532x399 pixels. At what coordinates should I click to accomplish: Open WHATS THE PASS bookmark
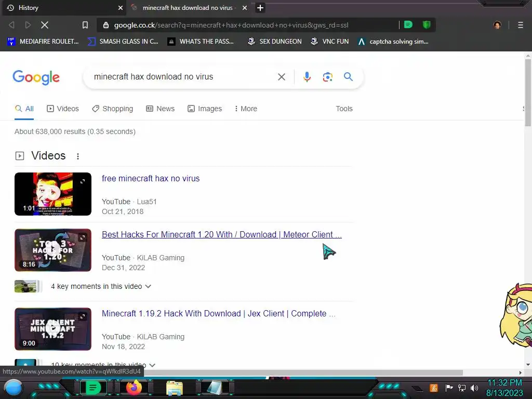click(201, 42)
